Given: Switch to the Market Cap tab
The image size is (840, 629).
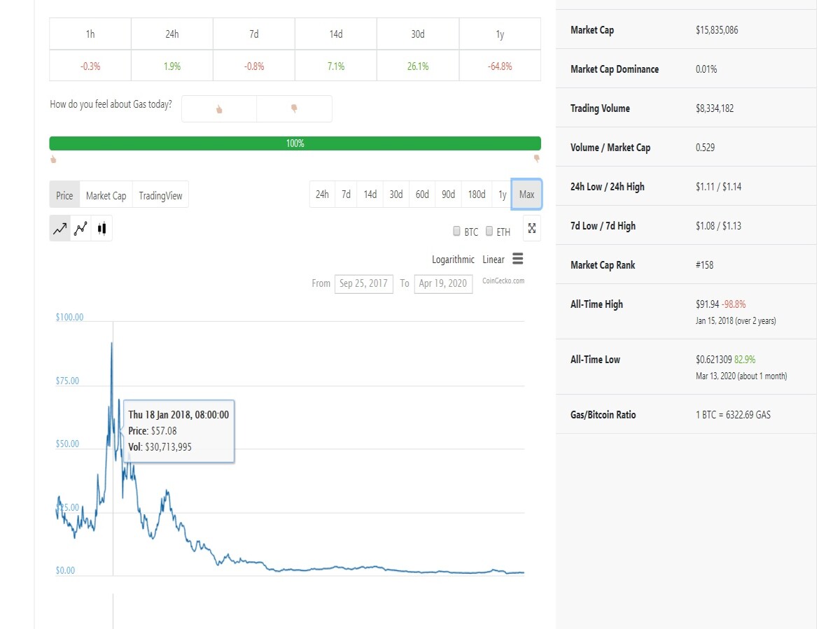Looking at the screenshot, I should pyautogui.click(x=106, y=195).
